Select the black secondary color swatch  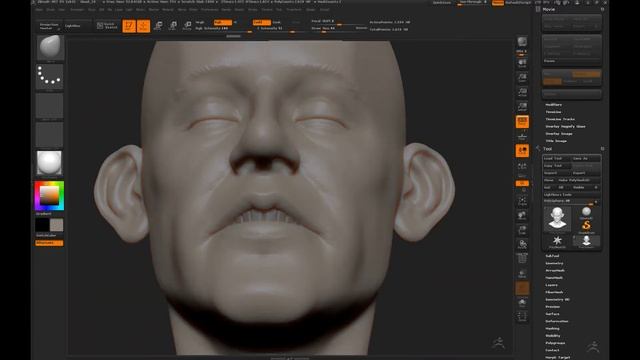(x=42, y=225)
